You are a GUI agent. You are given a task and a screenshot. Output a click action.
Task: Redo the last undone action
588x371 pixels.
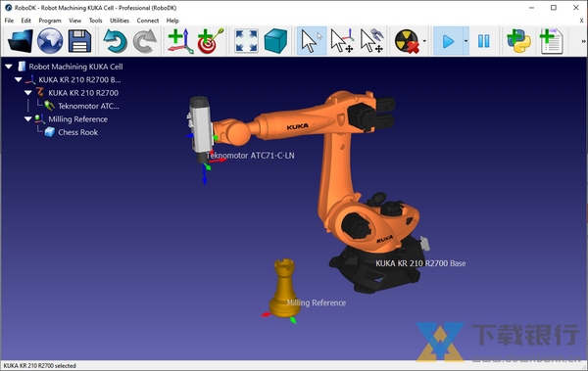144,41
